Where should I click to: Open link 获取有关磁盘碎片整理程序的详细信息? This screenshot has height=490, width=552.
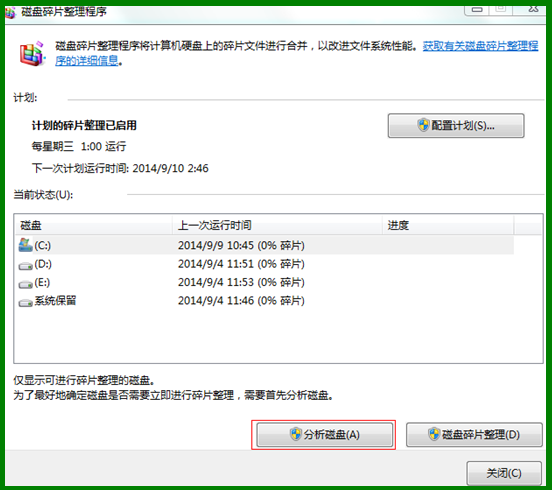(480, 46)
